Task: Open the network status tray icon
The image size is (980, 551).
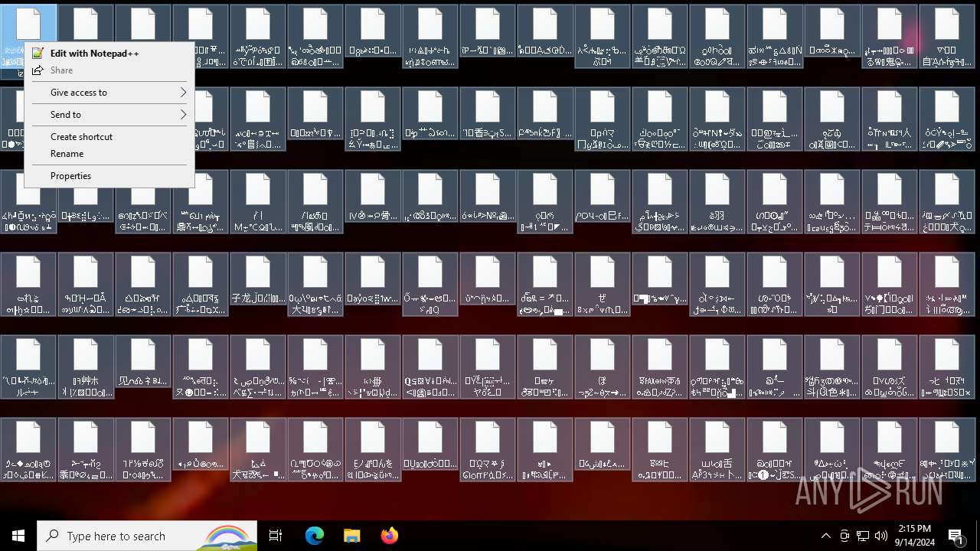Action: [863, 536]
